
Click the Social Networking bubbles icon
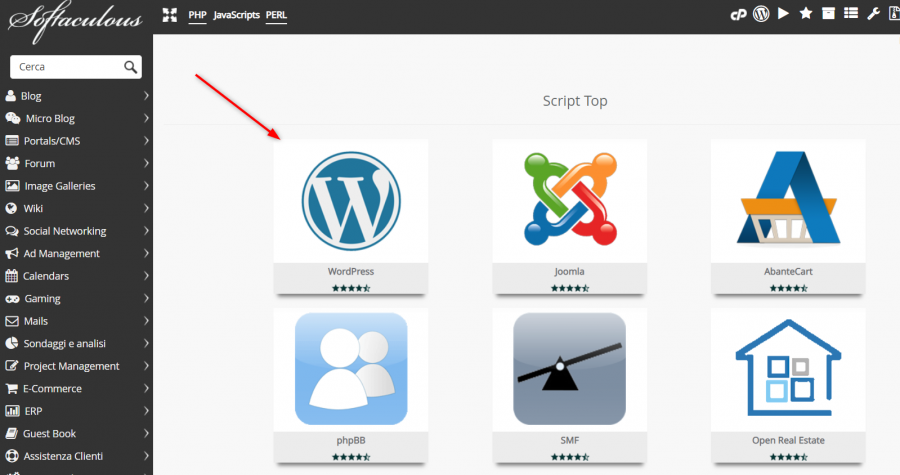pos(11,231)
